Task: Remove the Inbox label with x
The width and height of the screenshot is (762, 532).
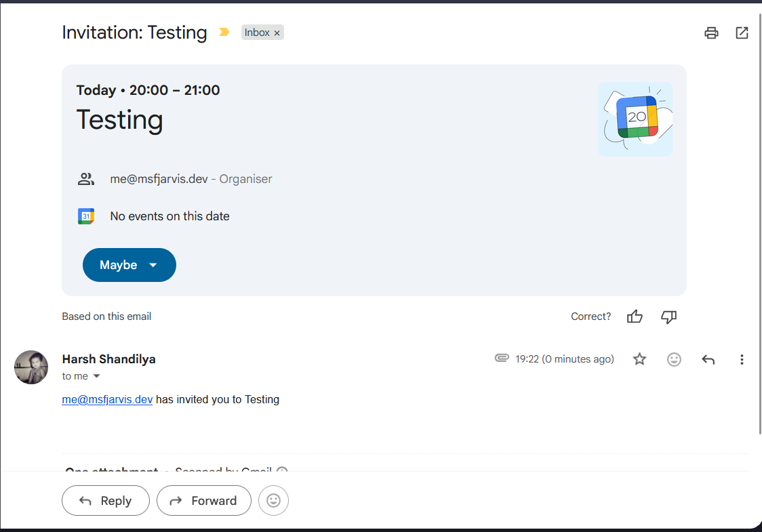Action: tap(277, 33)
